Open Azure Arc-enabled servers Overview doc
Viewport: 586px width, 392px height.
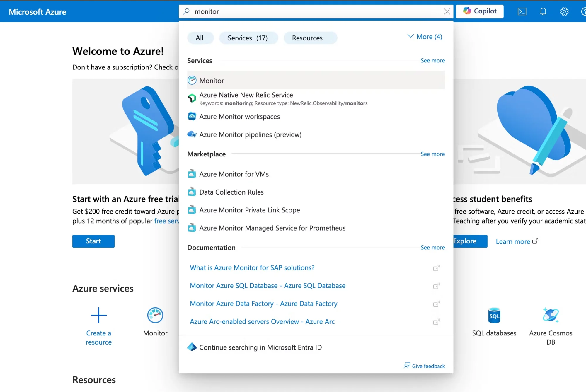[x=262, y=321]
